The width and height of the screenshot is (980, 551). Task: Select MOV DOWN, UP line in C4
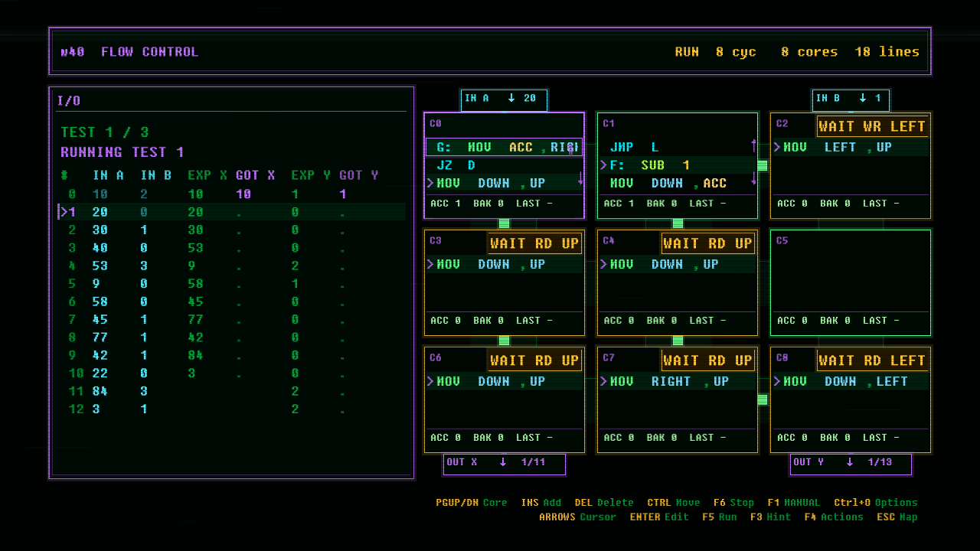pos(677,264)
